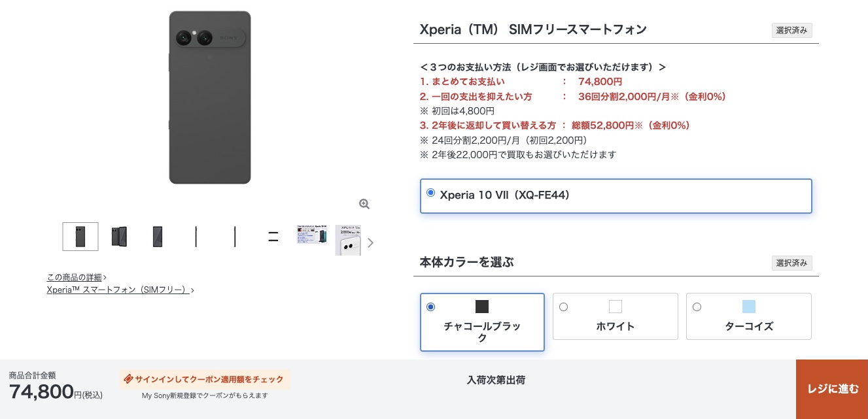This screenshot has width=868, height=419.
Task: Open the white Xperia camera thumbnail
Action: [348, 240]
